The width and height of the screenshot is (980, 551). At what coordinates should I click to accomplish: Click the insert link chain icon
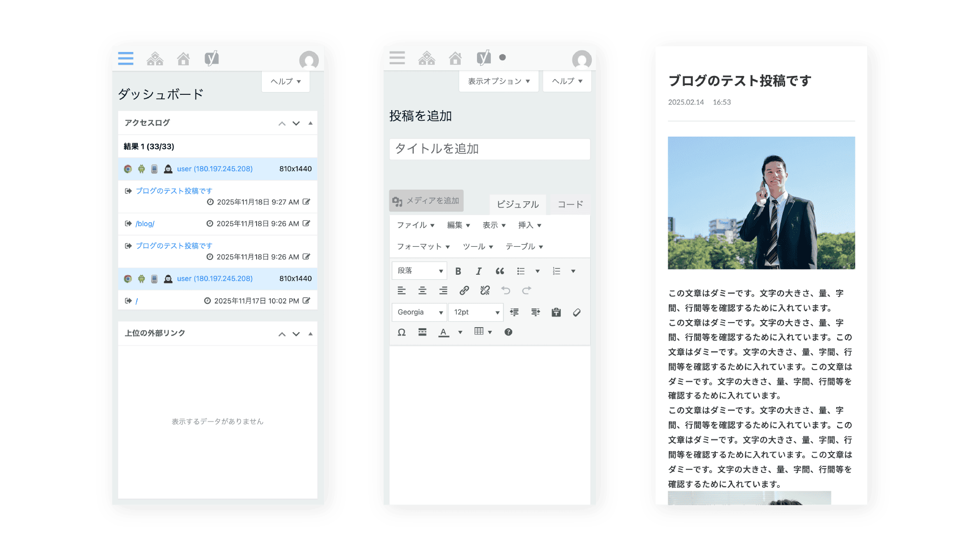[464, 291]
